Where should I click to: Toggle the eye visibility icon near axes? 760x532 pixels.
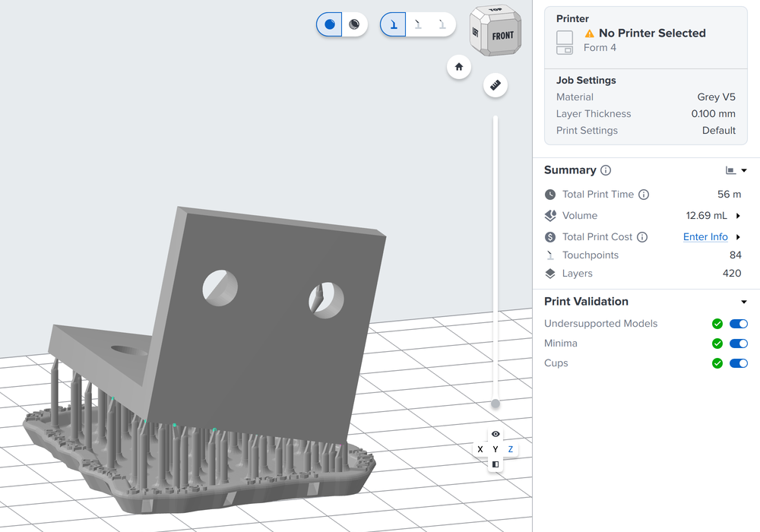tap(496, 434)
